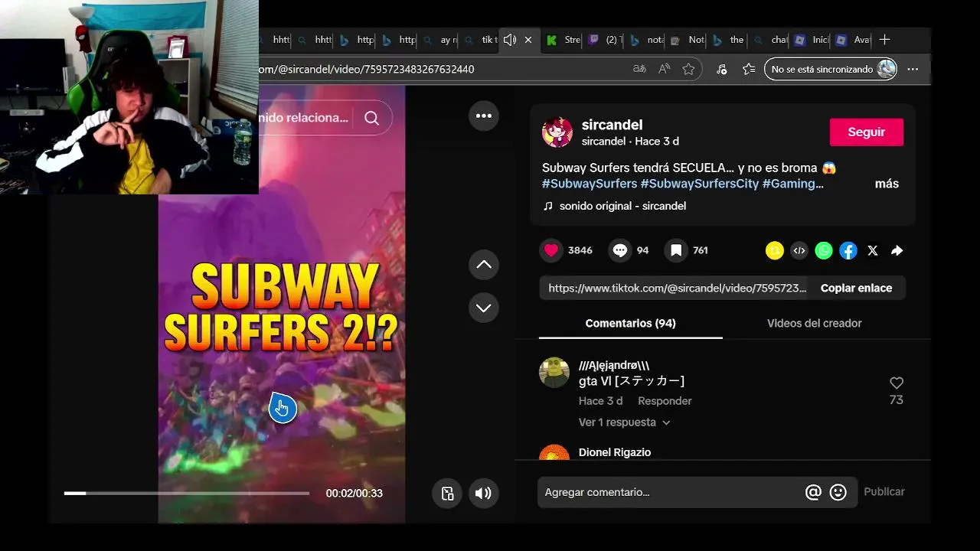Mute the tab using the speaker icon in the tab

click(510, 40)
